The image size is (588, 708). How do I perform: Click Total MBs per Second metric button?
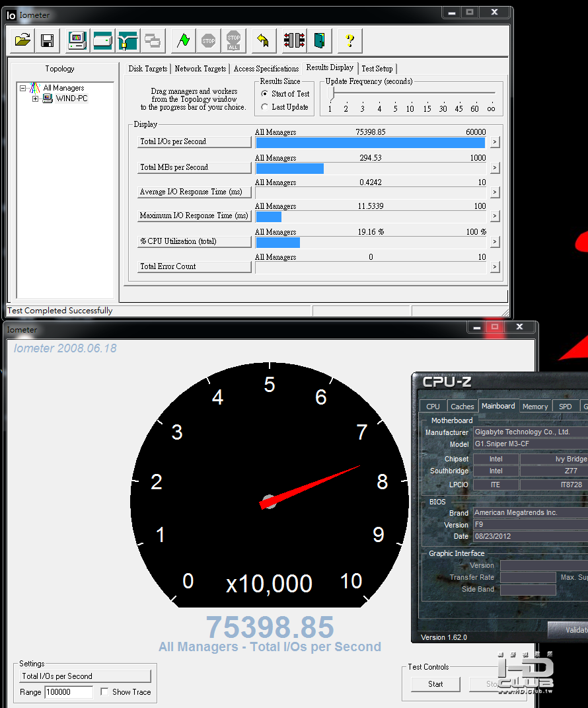click(194, 167)
